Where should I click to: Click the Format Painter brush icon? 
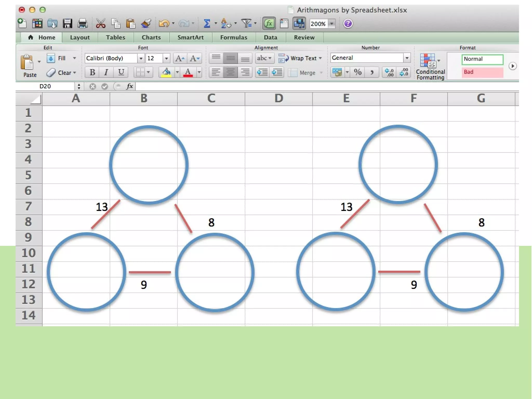point(146,24)
